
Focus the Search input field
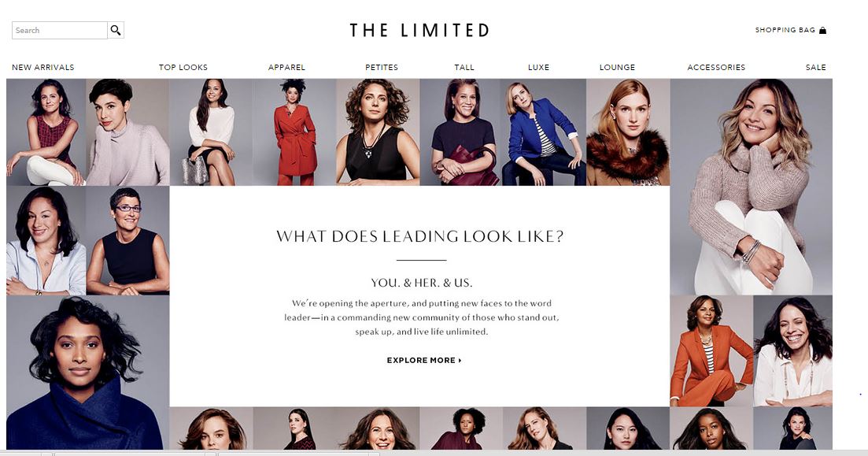tap(60, 31)
